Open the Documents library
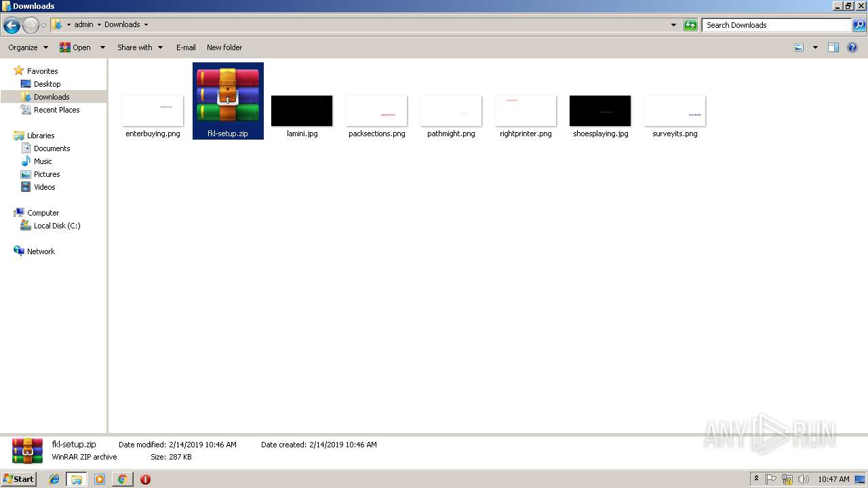The image size is (868, 488). (52, 148)
